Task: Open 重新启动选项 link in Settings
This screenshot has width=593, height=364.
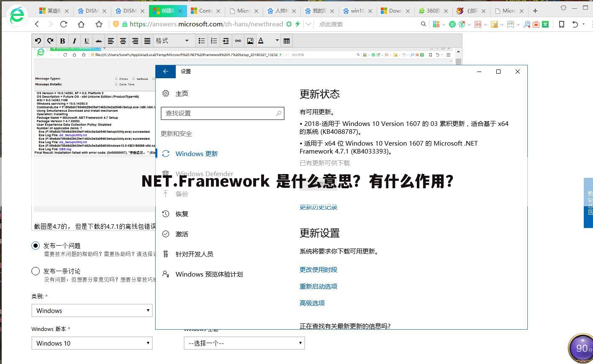Action: [x=318, y=286]
